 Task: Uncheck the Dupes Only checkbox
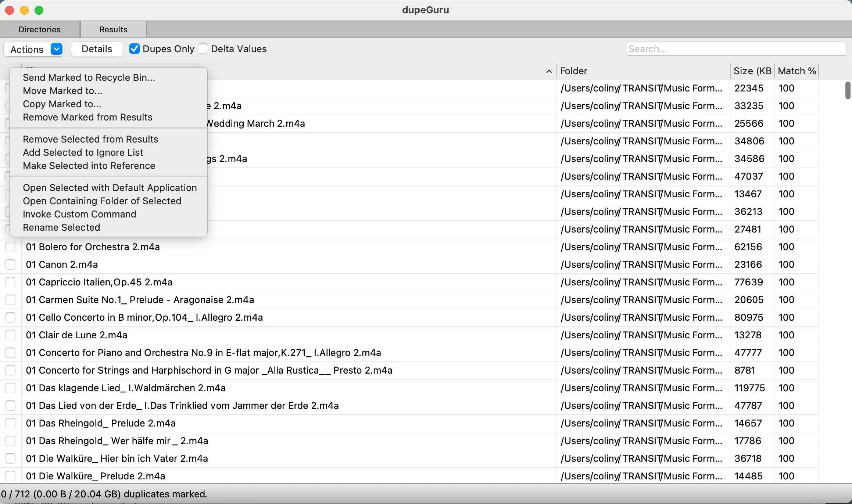(x=135, y=49)
